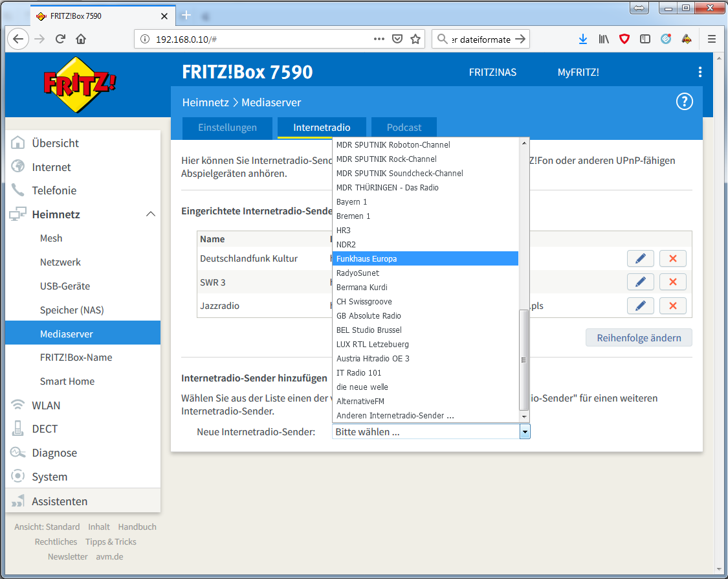Image resolution: width=728 pixels, height=579 pixels.
Task: Collapse the Heimnetz menu section
Action: 150,214
